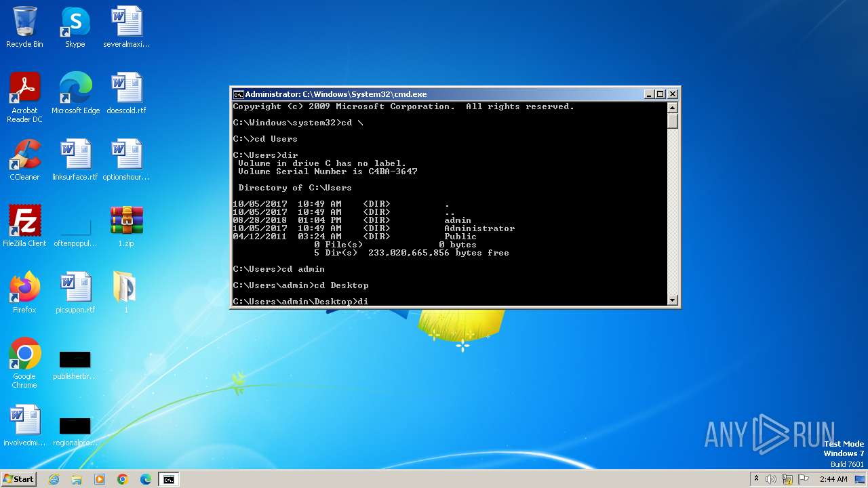The image size is (868, 488).
Task: Open cmd window system menu icon
Action: 238,94
